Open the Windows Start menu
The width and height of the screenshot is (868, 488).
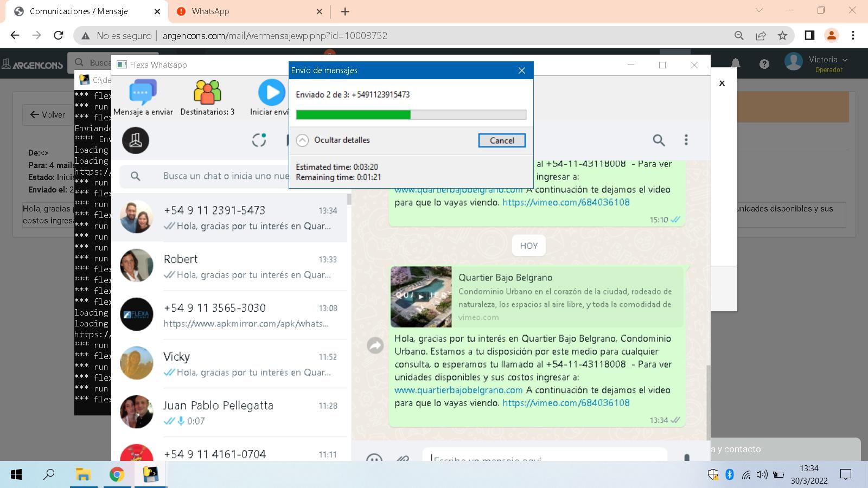16,475
